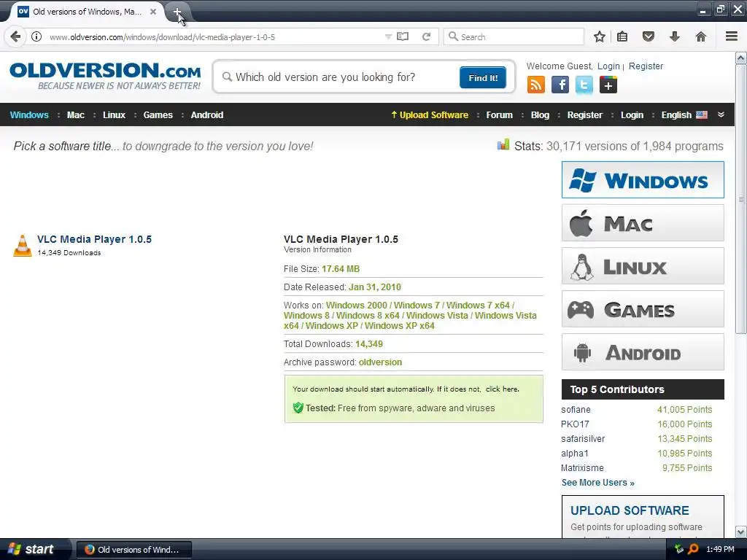Click Upload Software in navigation bar
This screenshot has width=747, height=560.
[x=430, y=114]
